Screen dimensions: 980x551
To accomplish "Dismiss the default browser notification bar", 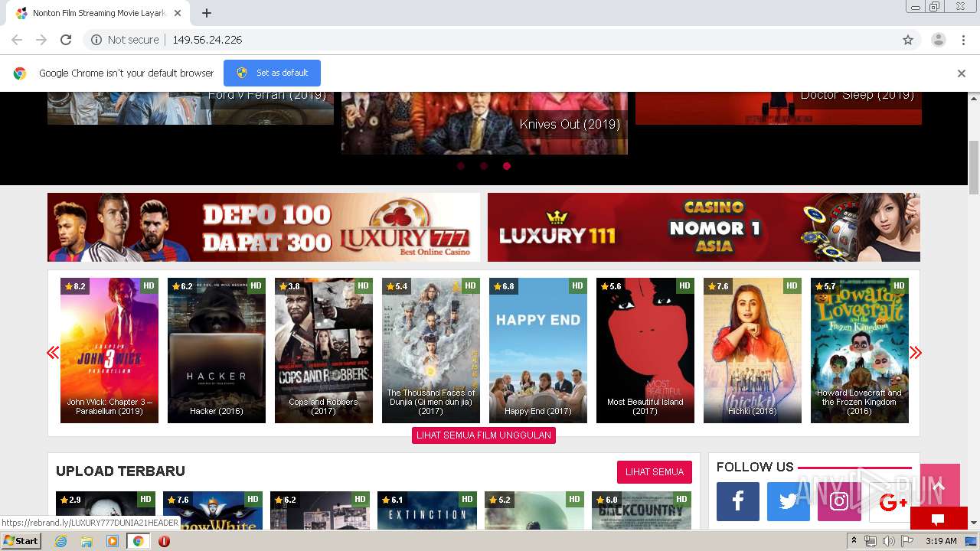I will point(962,73).
